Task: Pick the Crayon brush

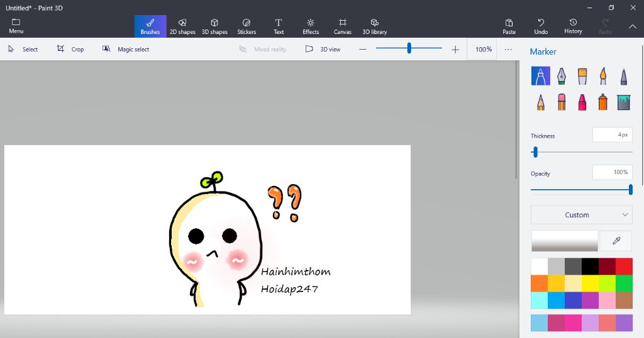Action: (x=582, y=102)
